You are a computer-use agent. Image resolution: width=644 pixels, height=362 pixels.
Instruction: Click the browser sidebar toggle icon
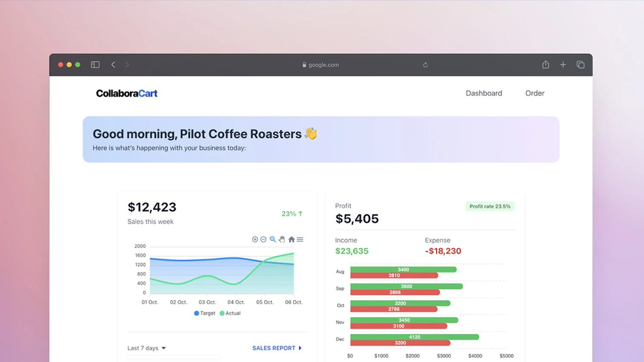coord(95,65)
